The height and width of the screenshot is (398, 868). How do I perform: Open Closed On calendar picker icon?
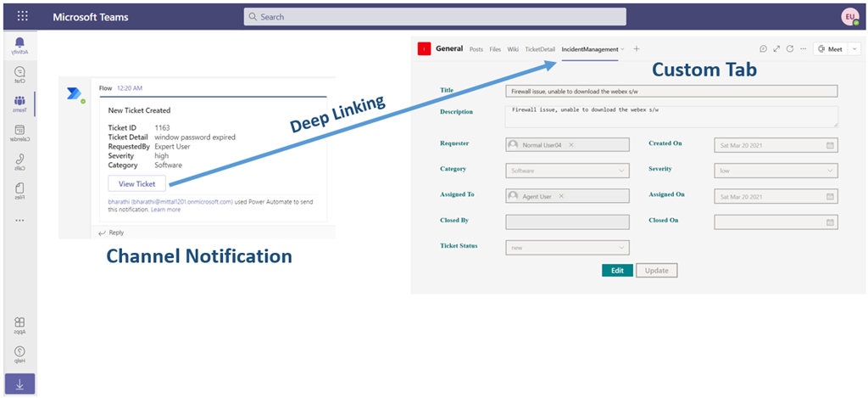tap(830, 222)
